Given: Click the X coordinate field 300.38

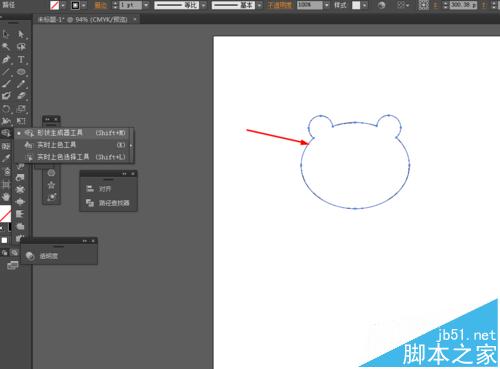Looking at the screenshot, I should (463, 5).
